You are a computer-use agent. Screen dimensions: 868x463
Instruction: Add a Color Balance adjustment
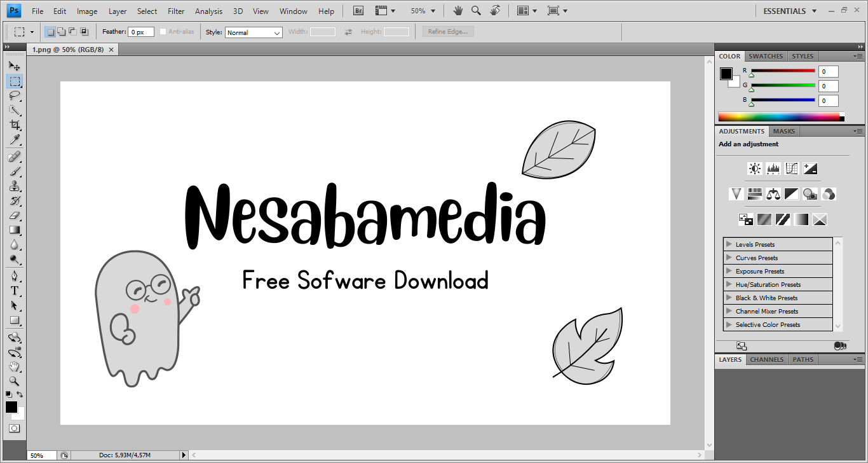coord(773,194)
